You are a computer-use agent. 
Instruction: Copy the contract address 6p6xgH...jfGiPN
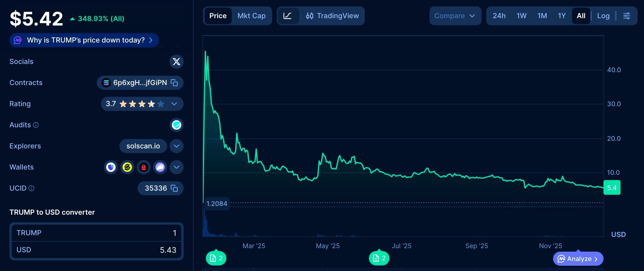coord(174,83)
